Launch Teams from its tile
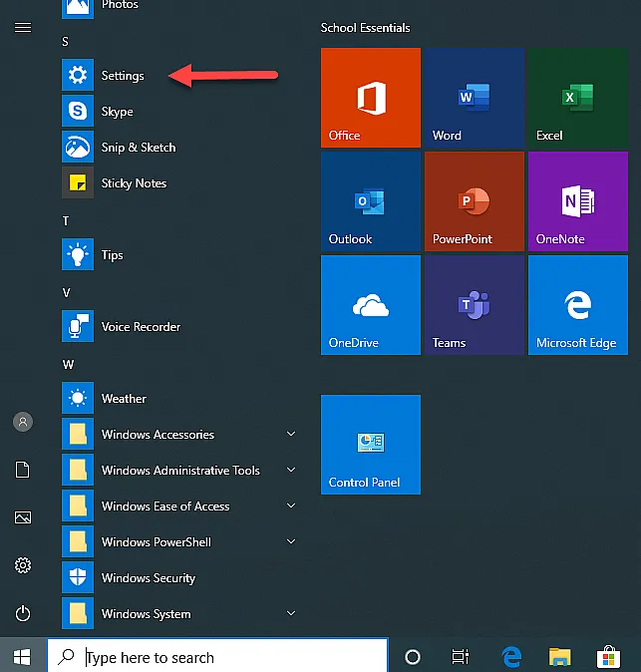The width and height of the screenshot is (641, 672). [x=475, y=305]
